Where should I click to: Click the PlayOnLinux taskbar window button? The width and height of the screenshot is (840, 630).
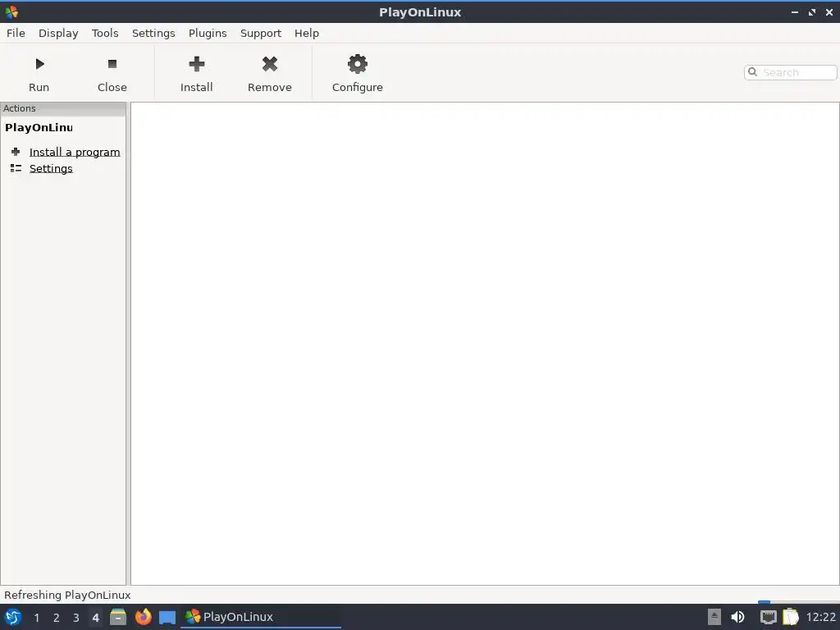click(261, 617)
